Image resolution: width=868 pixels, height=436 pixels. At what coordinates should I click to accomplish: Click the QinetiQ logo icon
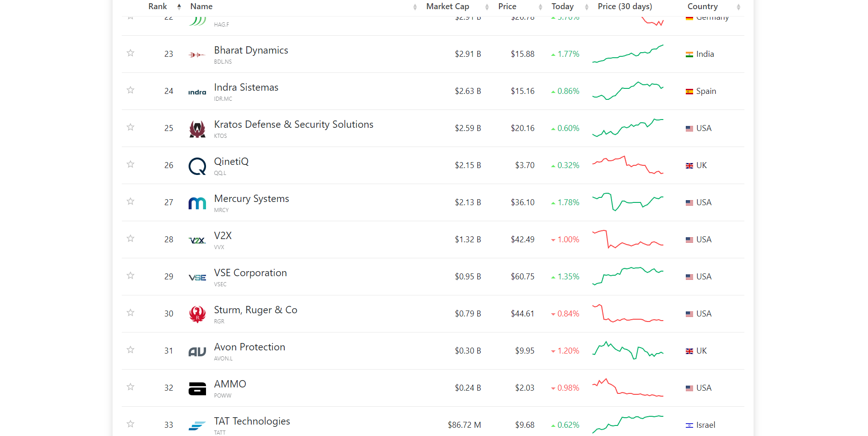click(197, 166)
